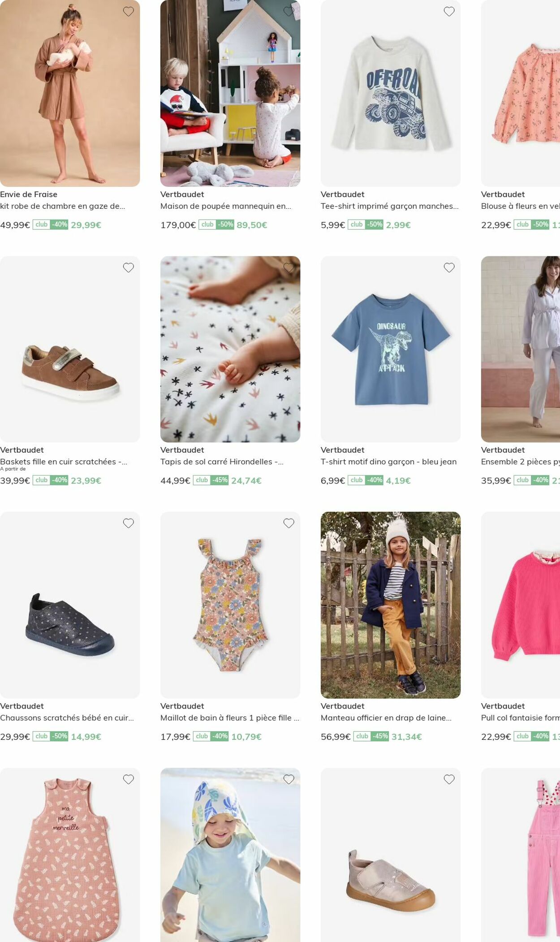The width and height of the screenshot is (560, 942).
Task: Click the Envie de Fraise brand name
Action: (x=29, y=194)
